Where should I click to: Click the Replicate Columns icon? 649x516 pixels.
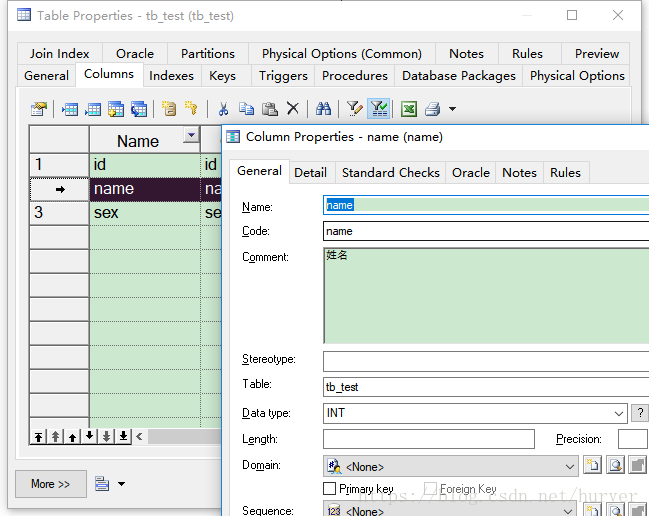(x=139, y=109)
